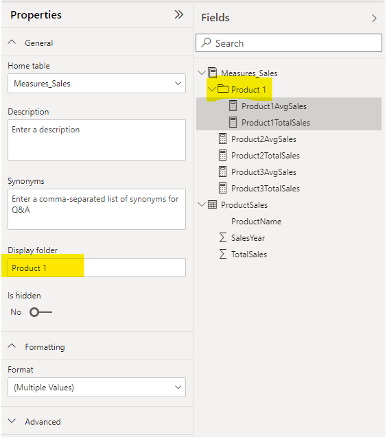Image resolution: width=386 pixels, height=438 pixels.
Task: Click the sigma icon beside TotalSales
Action: (223, 254)
